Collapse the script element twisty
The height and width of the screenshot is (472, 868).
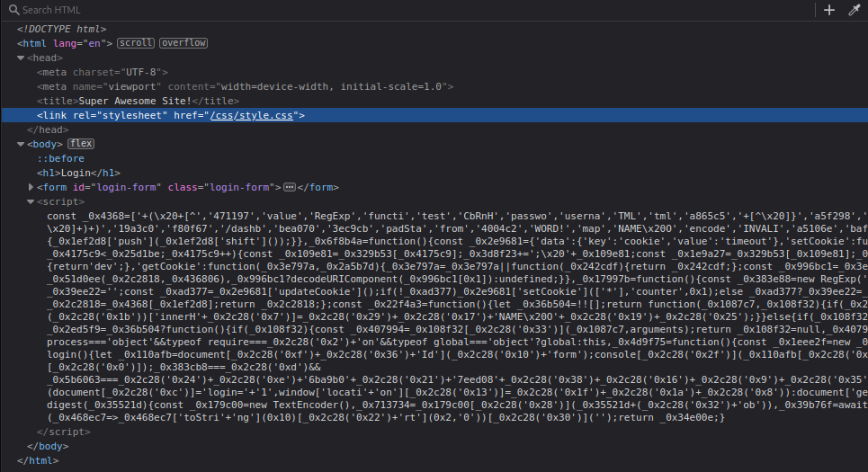click(31, 201)
